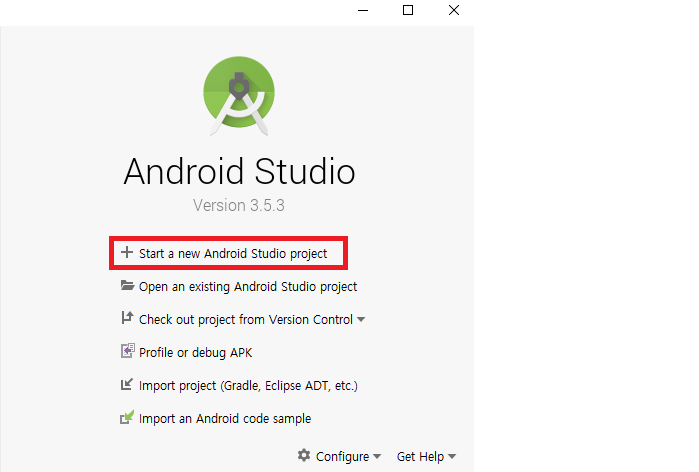Click the Version 3.5.3 text

coord(238,205)
